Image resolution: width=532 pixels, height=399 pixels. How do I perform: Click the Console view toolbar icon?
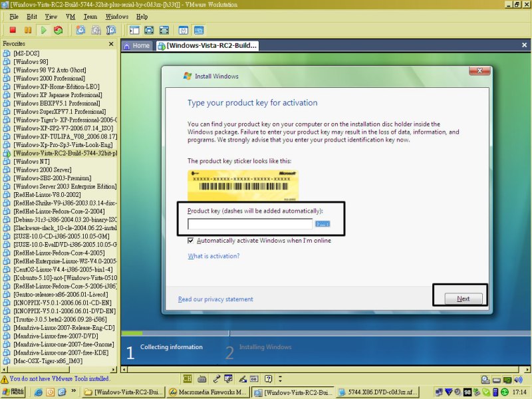pos(199,30)
